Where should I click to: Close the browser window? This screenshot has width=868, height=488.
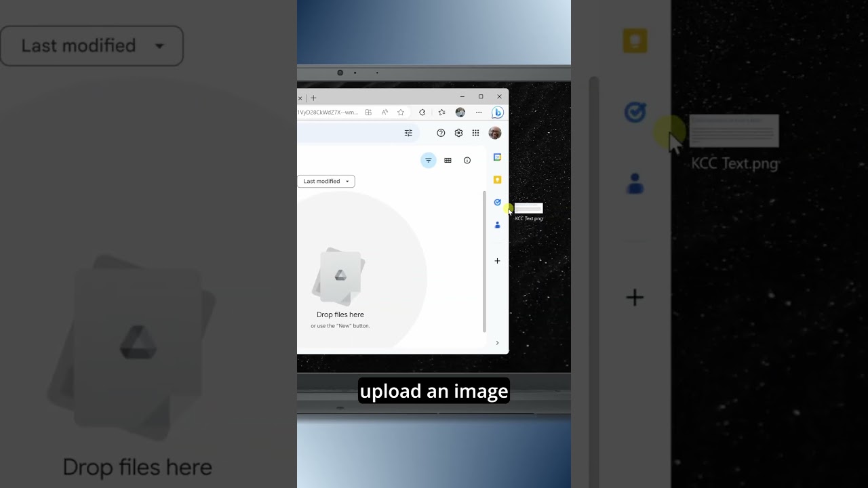point(500,97)
